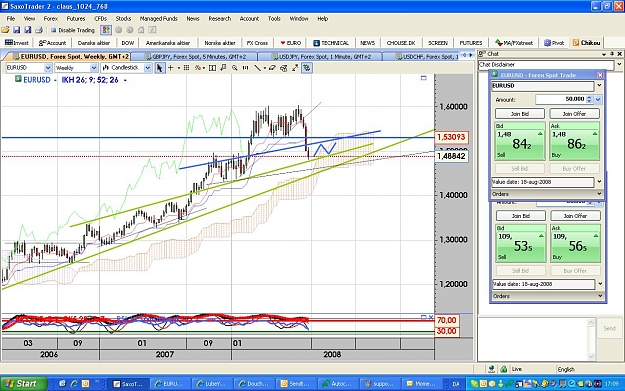Activate the crosshair tool in chart toolbar
625x391 pixels.
171,68
